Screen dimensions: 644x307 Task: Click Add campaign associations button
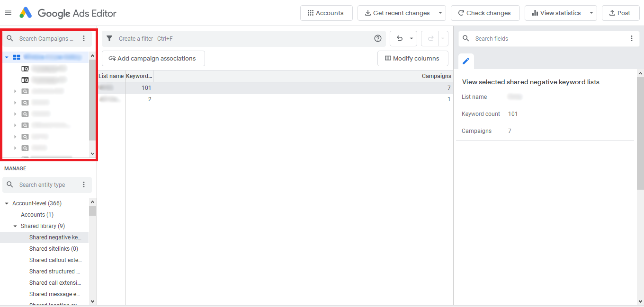(153, 59)
